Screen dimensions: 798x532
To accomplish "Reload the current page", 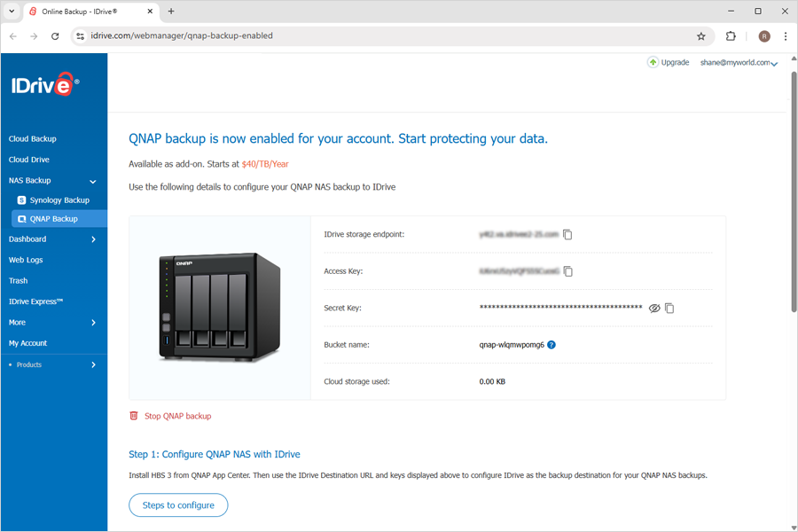I will click(x=55, y=36).
